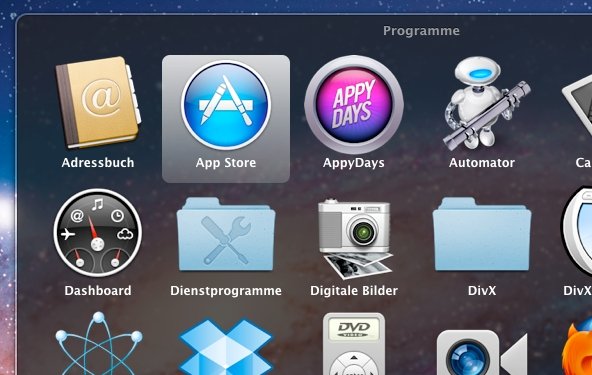Click the "Adressbuch" label

click(98, 163)
